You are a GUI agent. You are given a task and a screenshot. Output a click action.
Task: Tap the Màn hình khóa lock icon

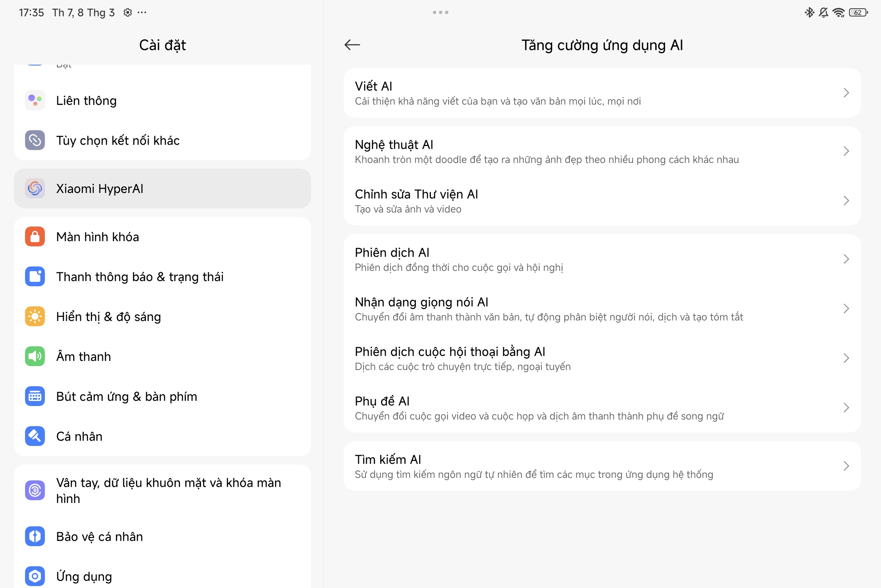point(35,237)
